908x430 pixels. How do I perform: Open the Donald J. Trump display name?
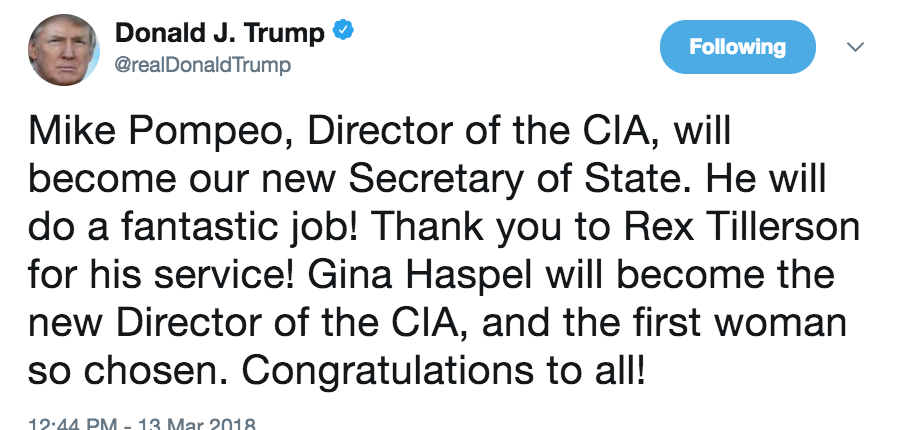click(220, 32)
